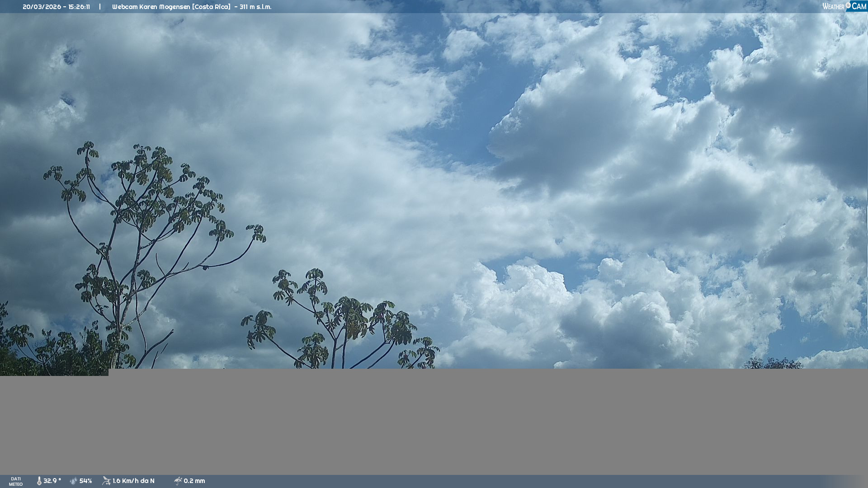Screen dimensions: 868x488
Task: Click the 1.6 Km/h da N wind reading
Action: point(133,481)
